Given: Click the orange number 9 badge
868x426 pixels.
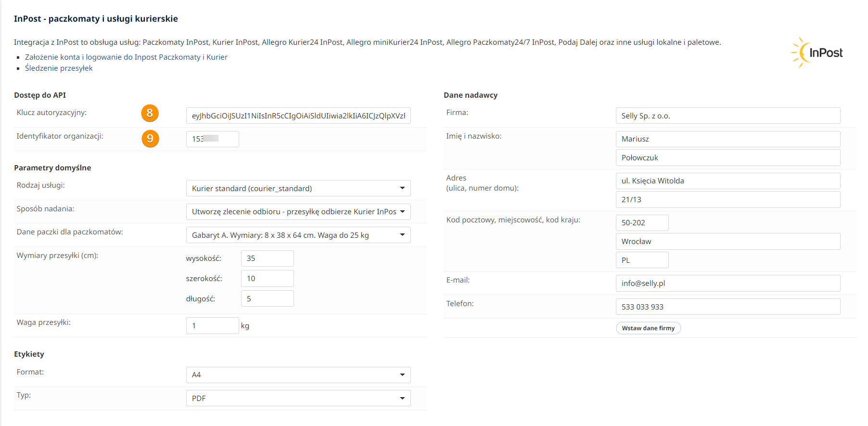Looking at the screenshot, I should [x=150, y=139].
